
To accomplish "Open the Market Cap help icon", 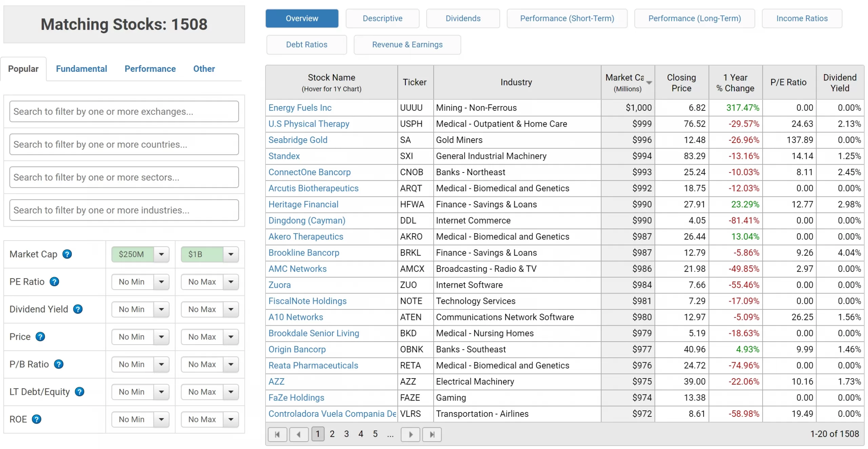I will 67,254.
